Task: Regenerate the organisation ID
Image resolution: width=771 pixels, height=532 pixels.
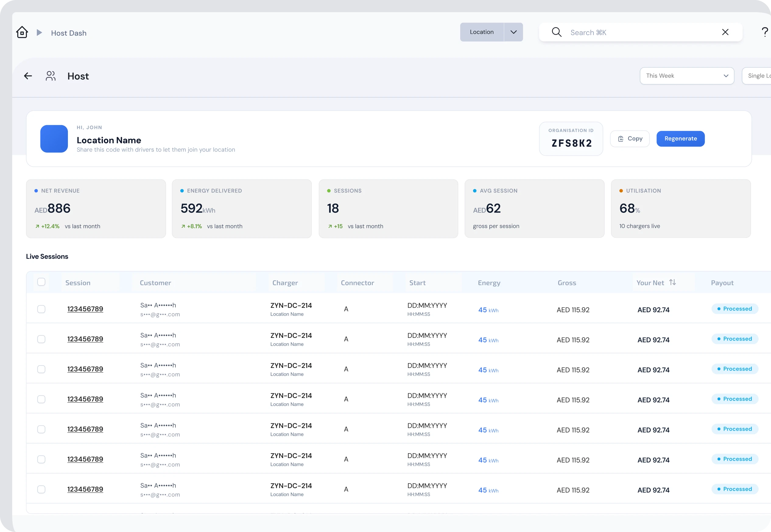Action: 681,139
